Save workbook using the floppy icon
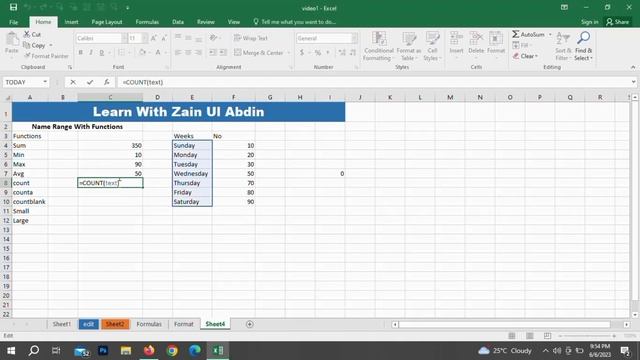Viewport: 640px width, 360px height. [13, 7]
